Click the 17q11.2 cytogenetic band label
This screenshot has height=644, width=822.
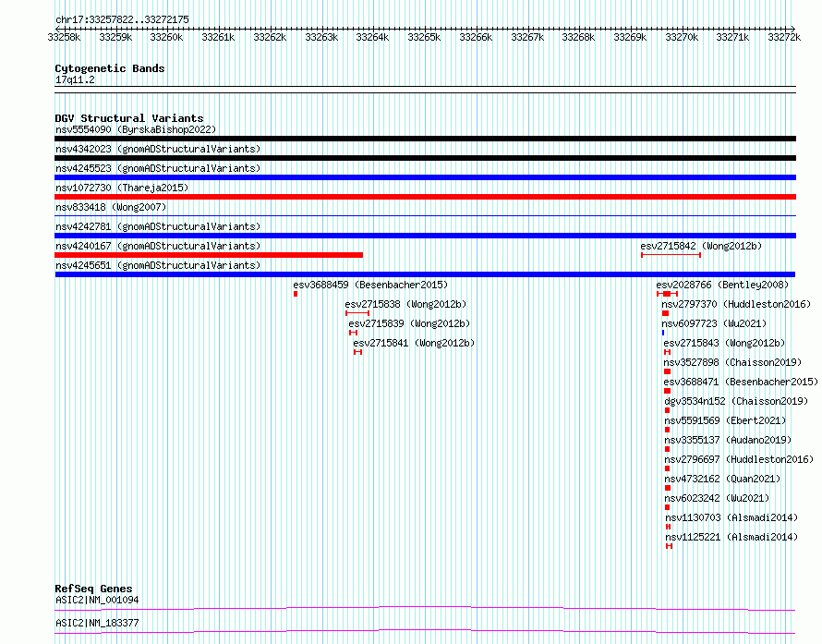[x=75, y=79]
